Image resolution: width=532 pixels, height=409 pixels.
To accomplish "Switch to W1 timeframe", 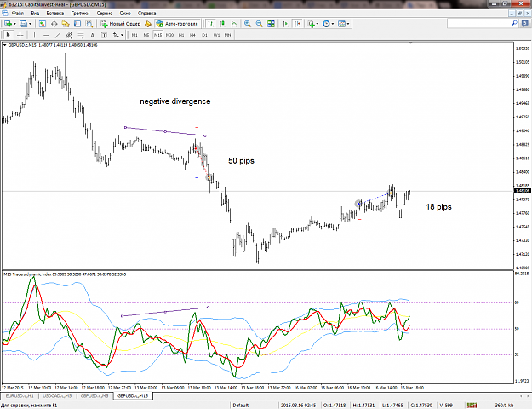I will (x=216, y=35).
